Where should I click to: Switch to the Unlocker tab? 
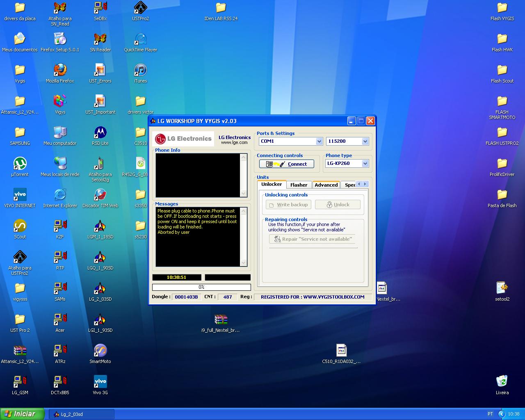272,184
